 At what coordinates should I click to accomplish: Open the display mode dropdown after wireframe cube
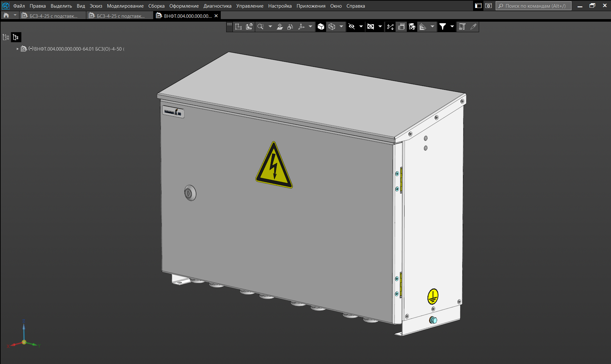click(x=341, y=27)
